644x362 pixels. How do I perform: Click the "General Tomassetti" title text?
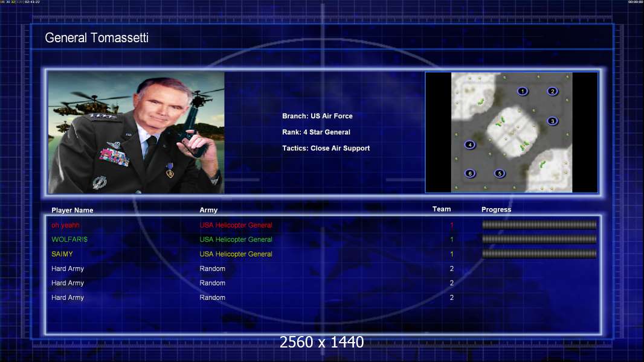click(97, 38)
